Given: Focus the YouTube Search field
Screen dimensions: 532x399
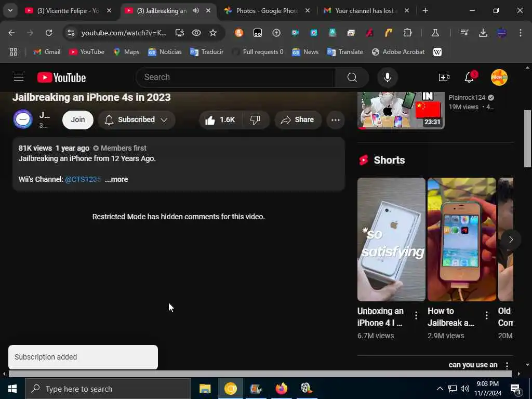Looking at the screenshot, I should click(235, 77).
